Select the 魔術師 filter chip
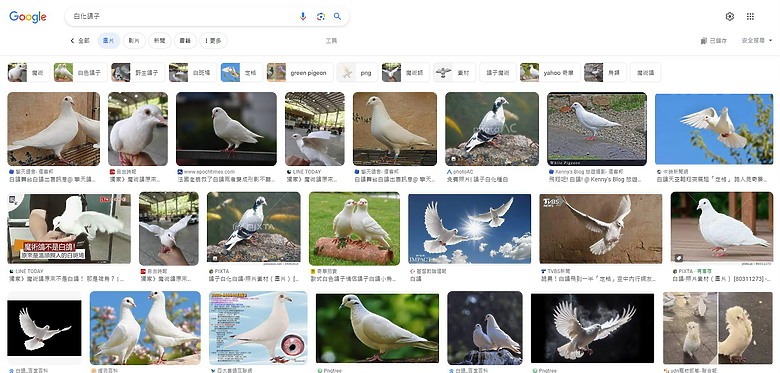Viewport: 780px width, 373px height. 405,73
